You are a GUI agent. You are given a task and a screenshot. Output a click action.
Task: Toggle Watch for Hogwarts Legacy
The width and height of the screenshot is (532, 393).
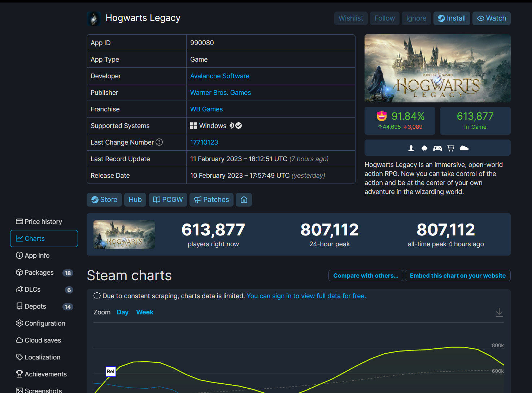491,18
